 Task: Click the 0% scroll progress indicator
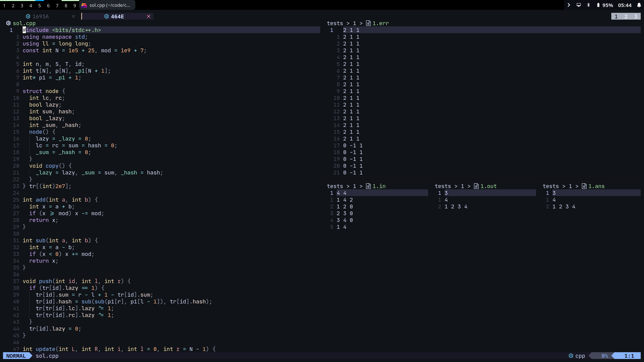coord(605,356)
